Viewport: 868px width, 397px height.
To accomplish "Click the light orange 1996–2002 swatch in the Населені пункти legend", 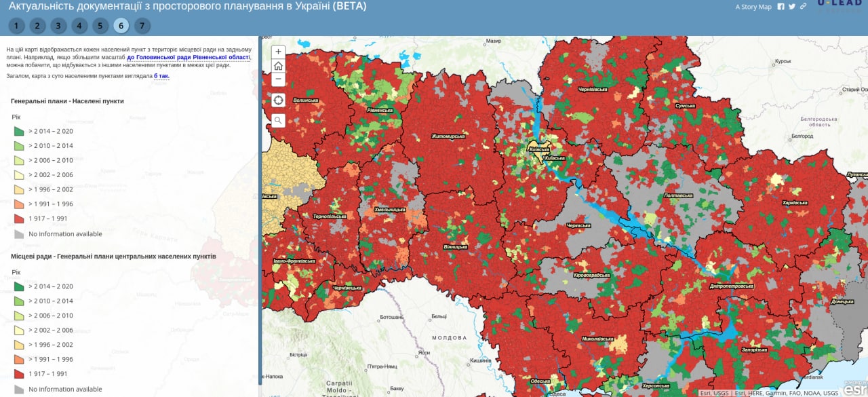I will [20, 190].
